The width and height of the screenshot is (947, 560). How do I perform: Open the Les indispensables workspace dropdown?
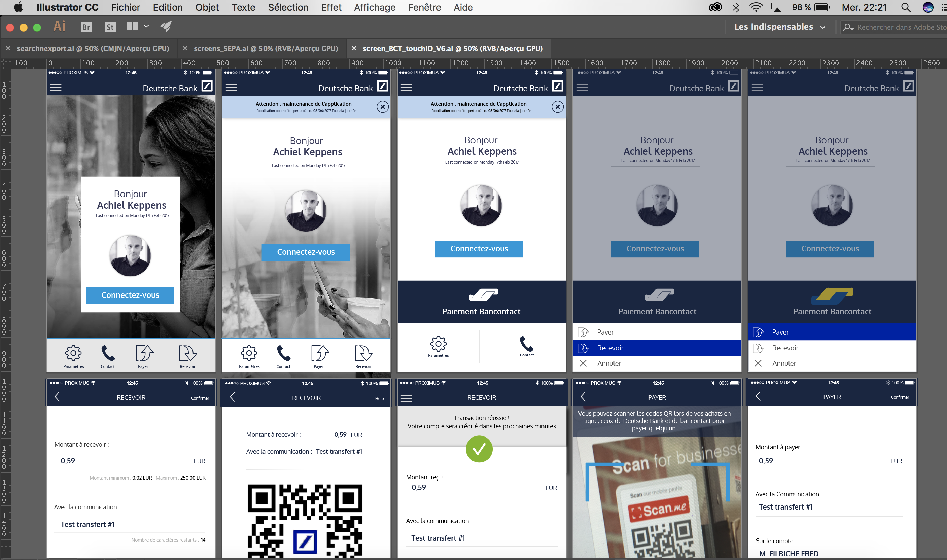(779, 27)
